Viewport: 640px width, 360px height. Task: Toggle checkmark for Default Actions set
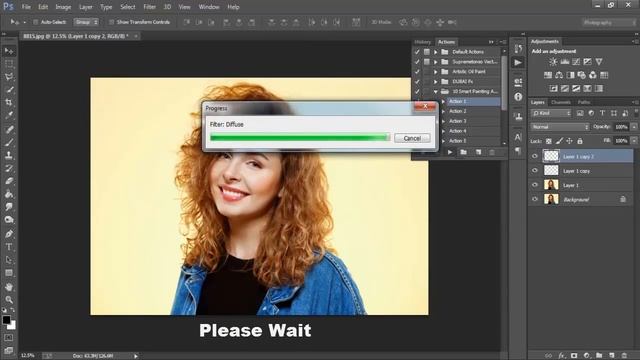417,52
